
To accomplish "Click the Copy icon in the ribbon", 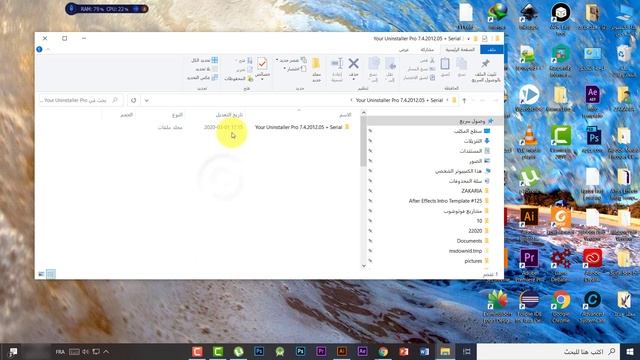I will coord(462,64).
